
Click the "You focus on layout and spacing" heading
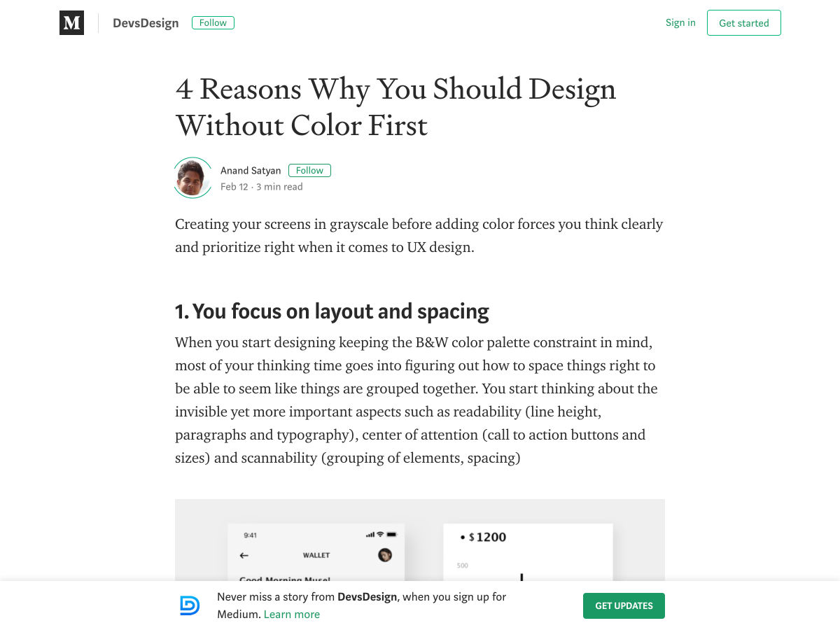pyautogui.click(x=332, y=311)
